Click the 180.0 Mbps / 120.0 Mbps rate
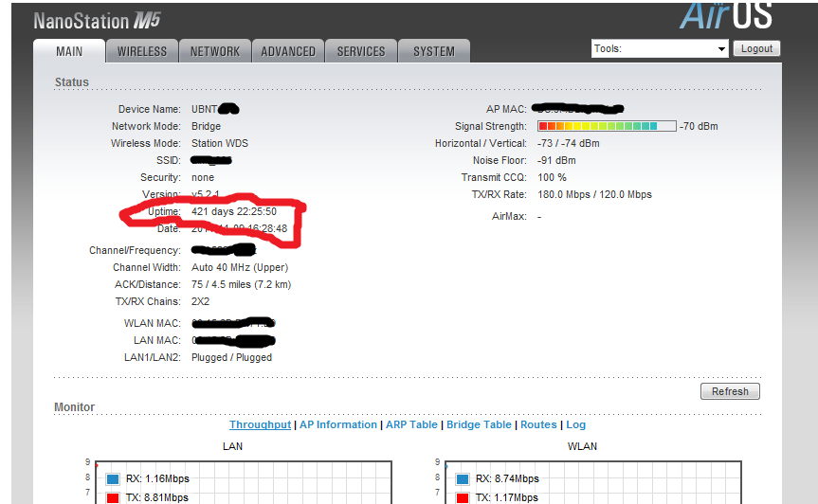The image size is (818, 504). point(594,195)
